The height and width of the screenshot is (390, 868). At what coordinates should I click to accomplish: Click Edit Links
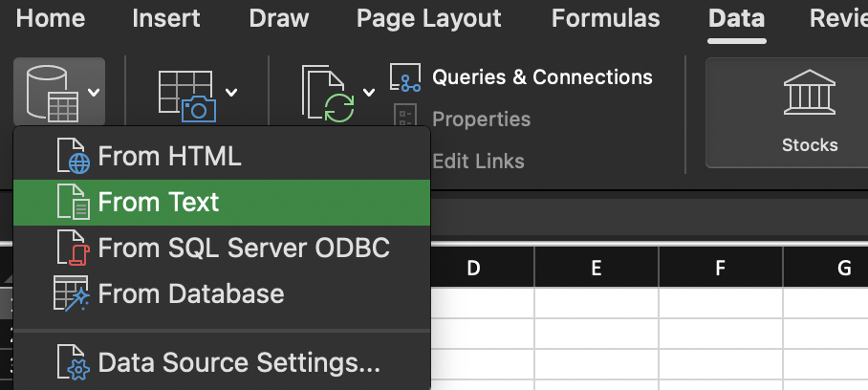point(478,162)
